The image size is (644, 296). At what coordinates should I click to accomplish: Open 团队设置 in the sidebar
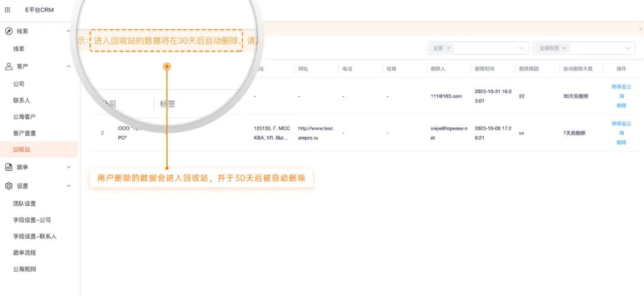pos(24,203)
